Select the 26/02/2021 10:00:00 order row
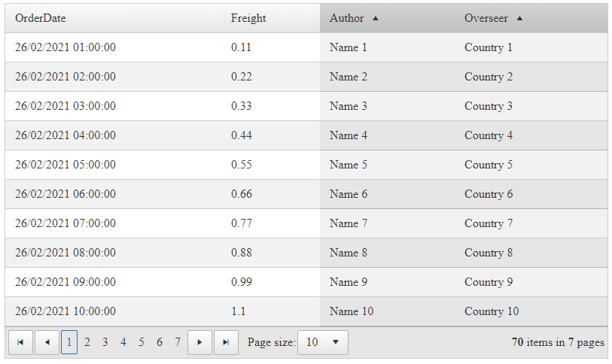Viewport: 612px width, 364px height. 65,311
